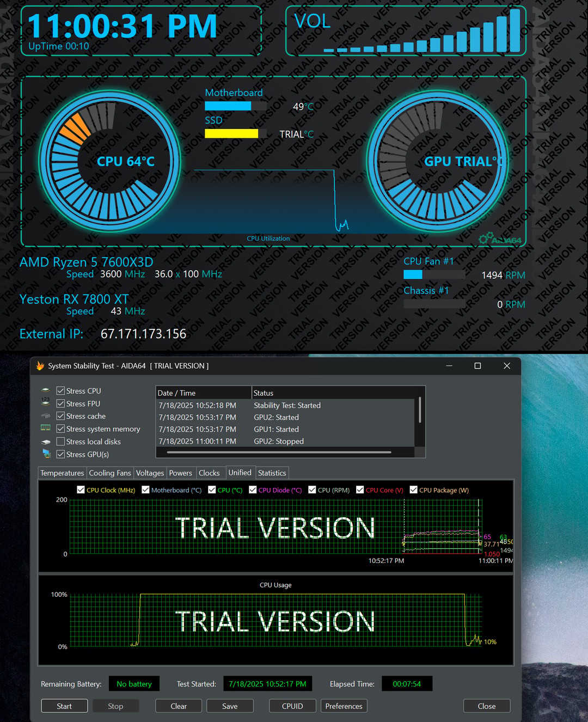This screenshot has height=722, width=588.
Task: Select the 'Stability Test: Started' log row
Action: click(286, 406)
